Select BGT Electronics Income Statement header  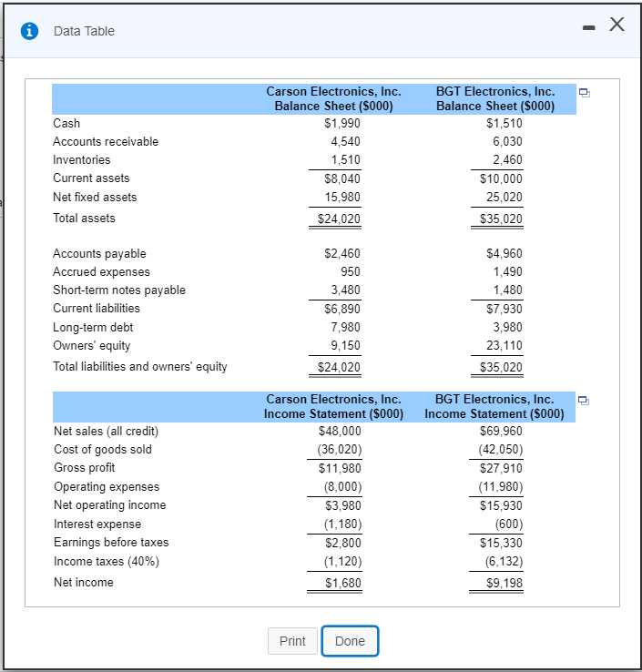(x=494, y=407)
